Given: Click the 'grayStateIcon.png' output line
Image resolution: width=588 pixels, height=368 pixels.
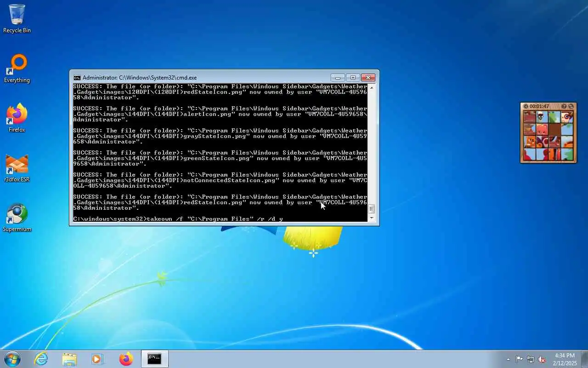Looking at the screenshot, I should click(220, 136).
